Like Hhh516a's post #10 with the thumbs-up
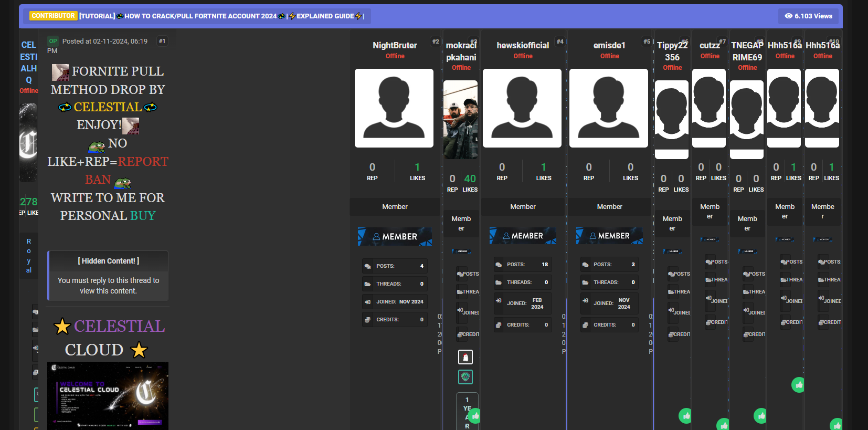The height and width of the screenshot is (430, 868). 837,424
